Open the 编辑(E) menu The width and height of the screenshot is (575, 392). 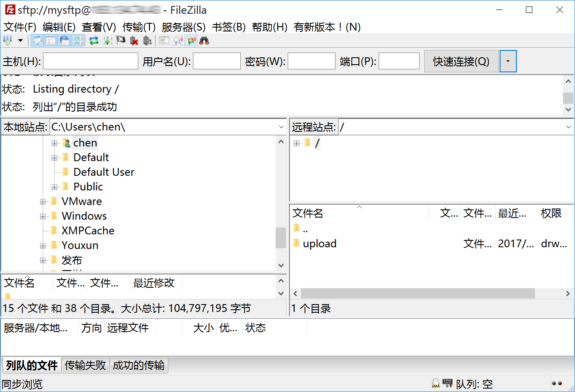tap(59, 27)
